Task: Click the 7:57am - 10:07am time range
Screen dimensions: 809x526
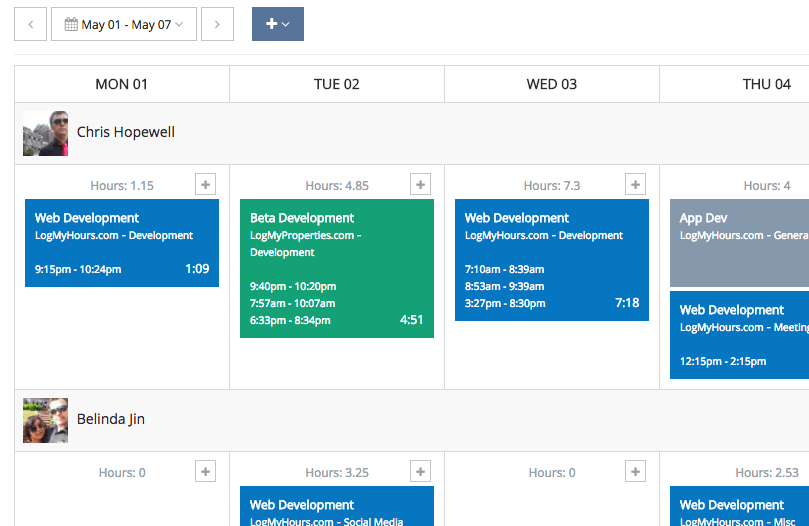Action: pos(293,304)
